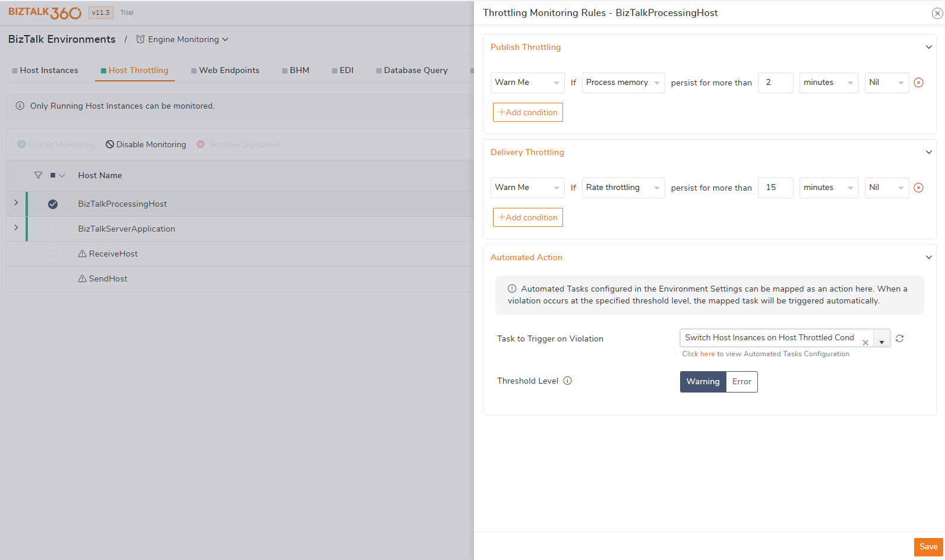Expand the BizTalkProcessingHost row
Image resolution: width=945 pixels, height=560 pixels.
[16, 203]
